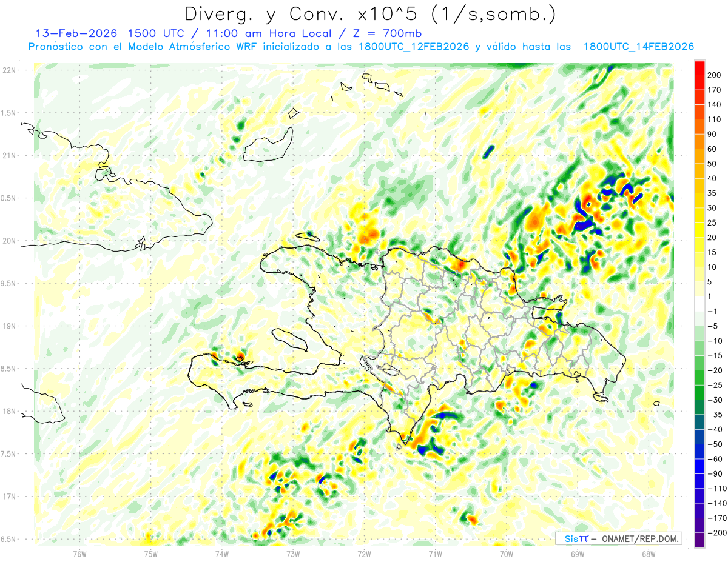
Task: Click the '74W' longitude label
Action: [221, 553]
